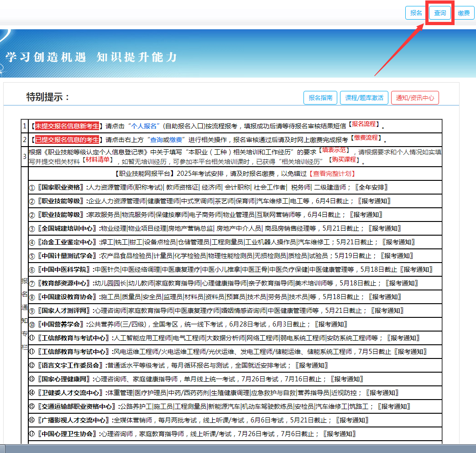Viewport: 476px width, 453px height.
Task: Open 报考通知 for 语言文字工作委员会
Action: point(311,365)
